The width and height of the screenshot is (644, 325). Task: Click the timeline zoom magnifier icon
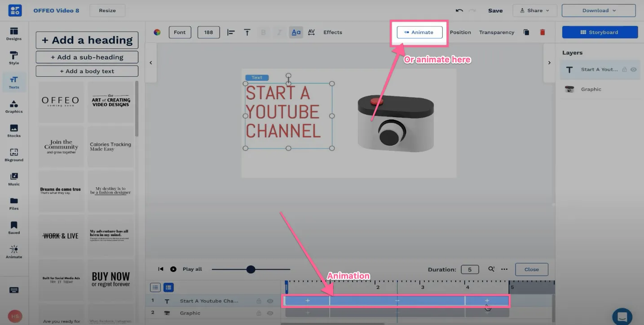pyautogui.click(x=491, y=269)
